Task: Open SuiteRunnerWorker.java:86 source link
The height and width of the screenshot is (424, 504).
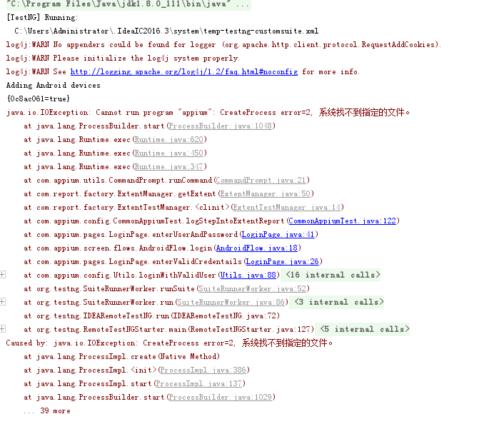Action: point(231,302)
